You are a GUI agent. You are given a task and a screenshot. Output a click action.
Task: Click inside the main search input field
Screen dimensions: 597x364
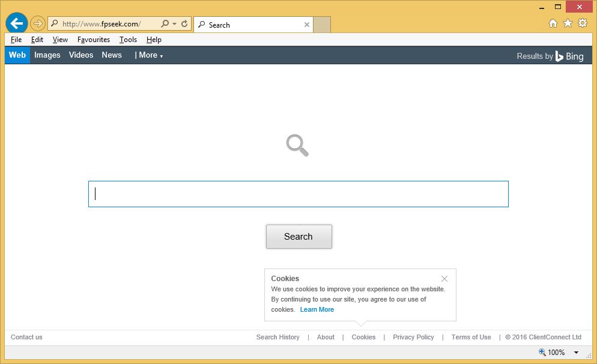coord(298,194)
